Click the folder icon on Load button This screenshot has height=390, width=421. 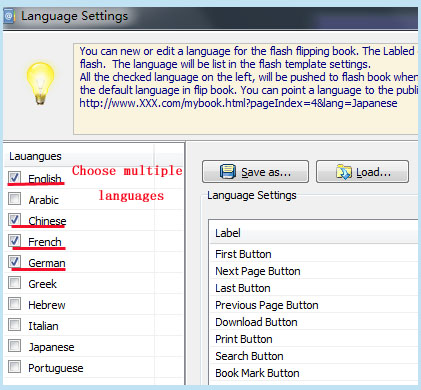[344, 172]
